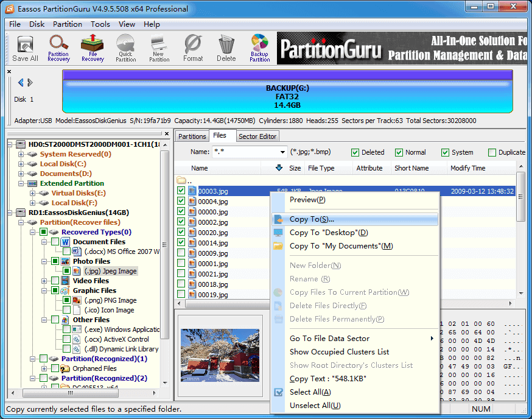Click the tree panel horizontal scrollbar

83,393
